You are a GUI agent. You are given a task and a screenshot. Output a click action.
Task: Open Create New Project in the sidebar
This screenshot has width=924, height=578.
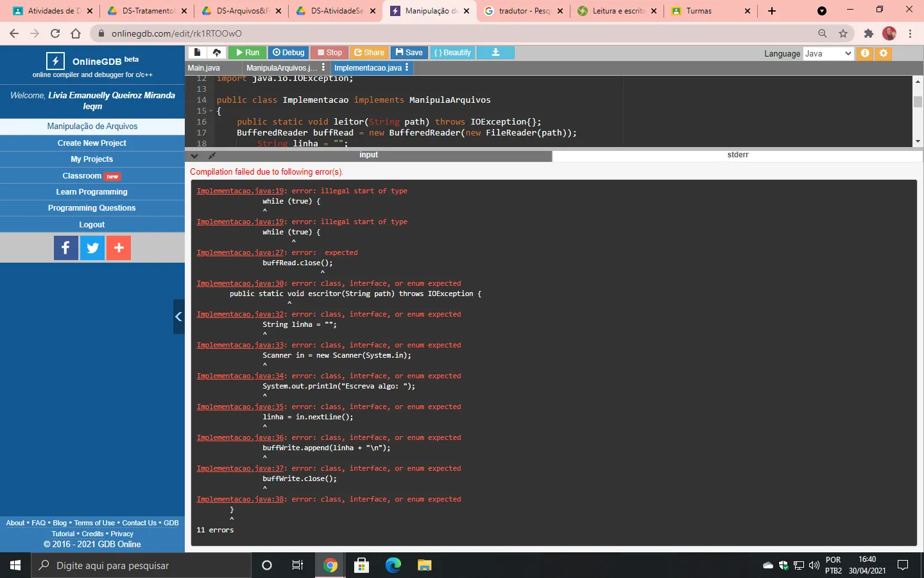92,143
